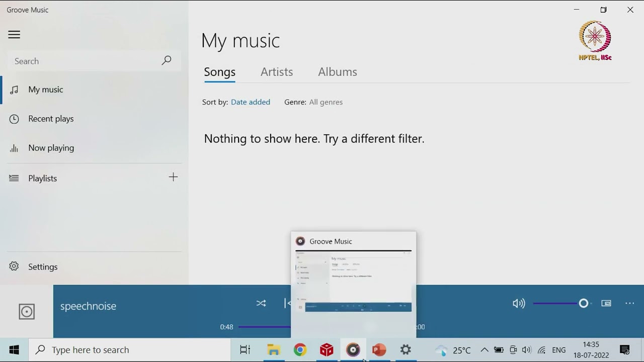The height and width of the screenshot is (362, 644).
Task: Switch to the Artists tab
Action: tap(276, 72)
